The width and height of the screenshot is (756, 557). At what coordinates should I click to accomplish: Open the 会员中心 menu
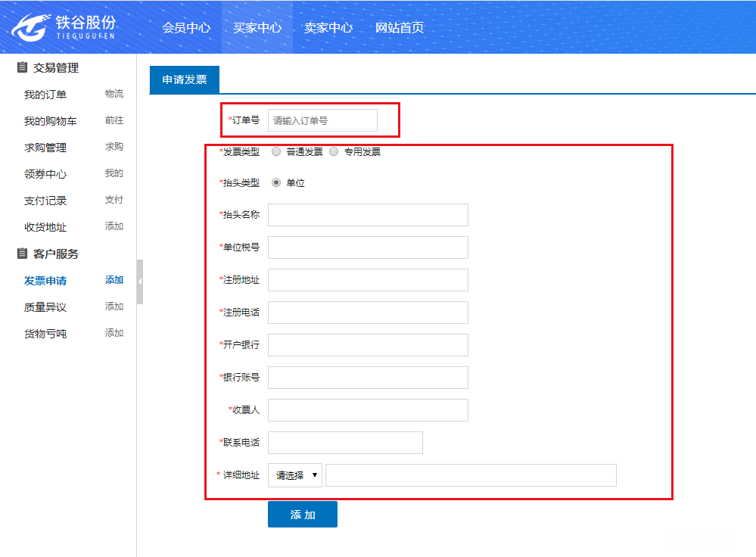click(186, 28)
